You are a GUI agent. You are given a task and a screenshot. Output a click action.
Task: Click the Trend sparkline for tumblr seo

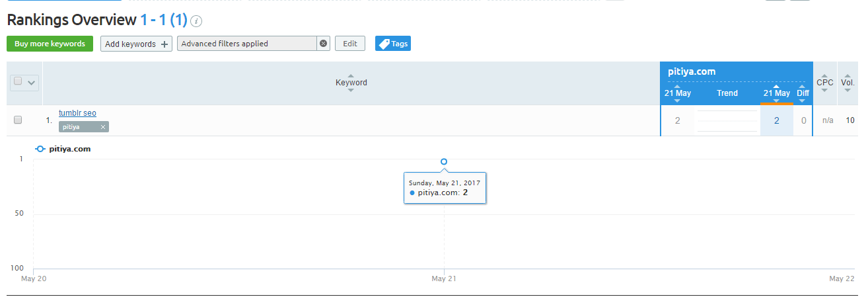tap(727, 121)
